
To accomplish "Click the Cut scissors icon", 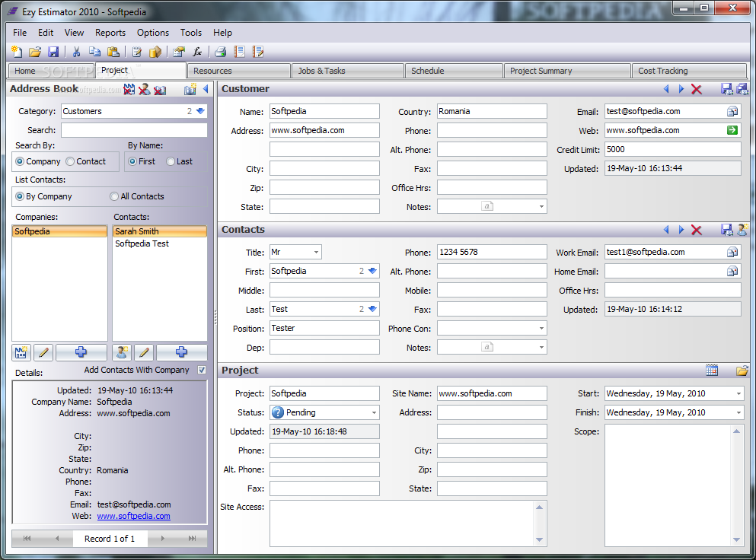I will pyautogui.click(x=76, y=52).
